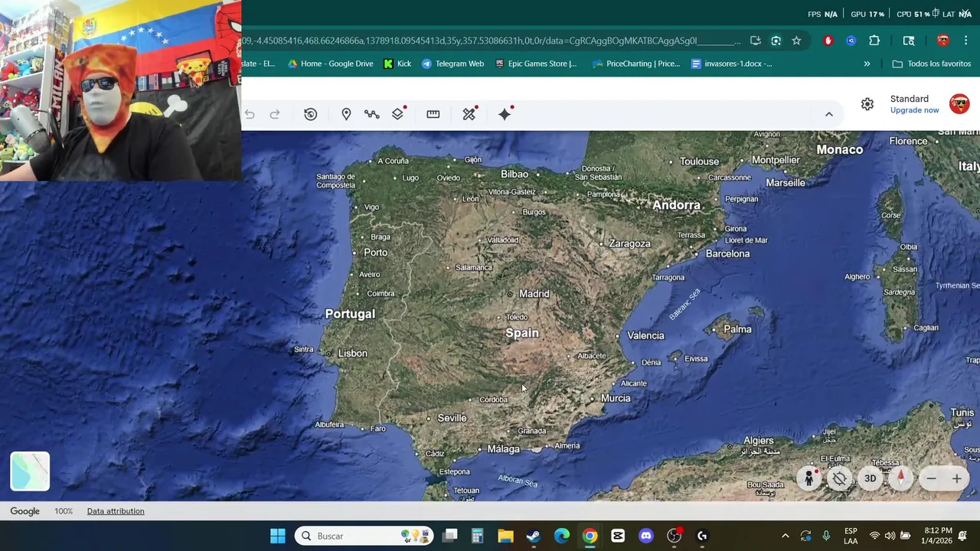Open Discord from the taskbar

646,536
